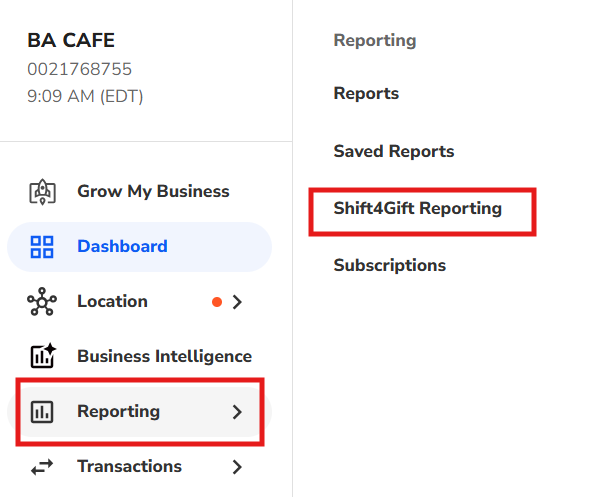Screen dimensions: 592x497
Task: Expand the Transactions submenu chevron
Action: 237,467
